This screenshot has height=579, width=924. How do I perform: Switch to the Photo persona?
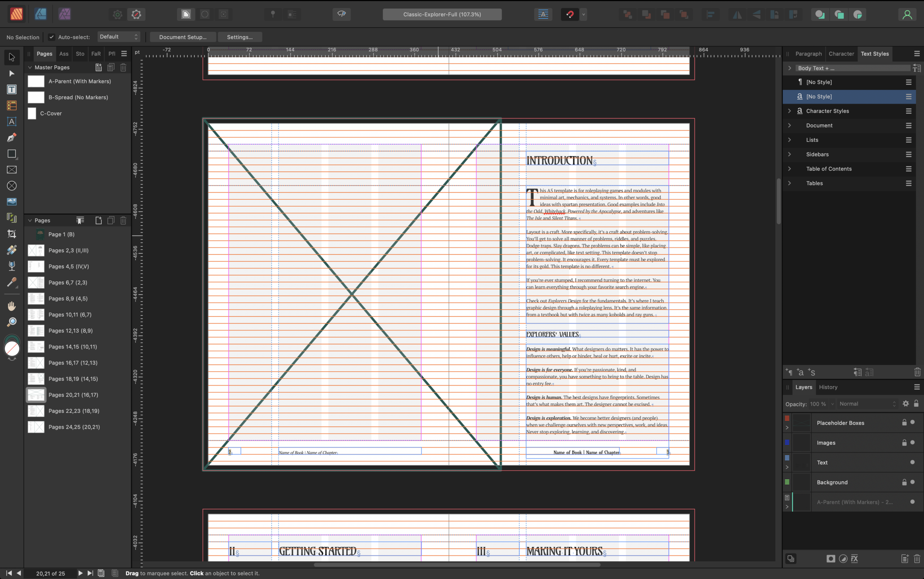point(65,14)
